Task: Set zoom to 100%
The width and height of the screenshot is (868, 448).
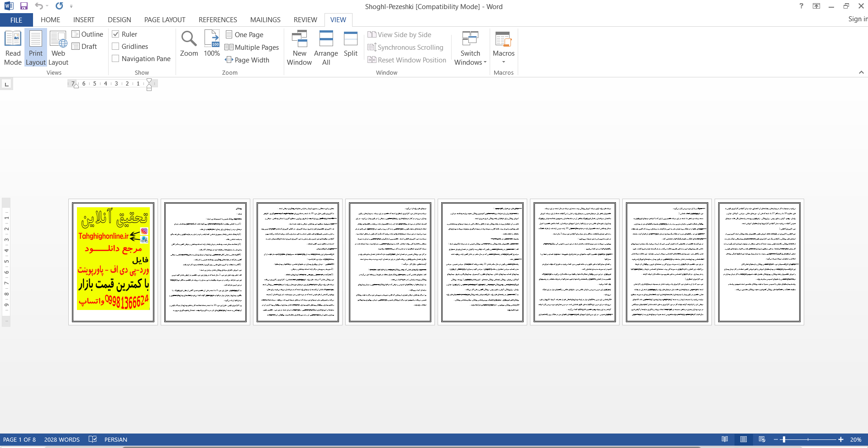Action: point(212,44)
